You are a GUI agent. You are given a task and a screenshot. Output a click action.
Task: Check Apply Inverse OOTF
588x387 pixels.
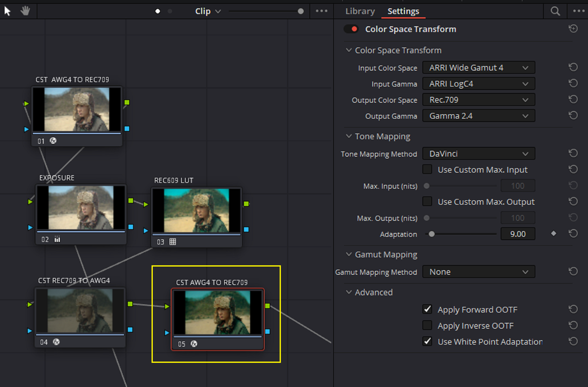[x=427, y=326]
